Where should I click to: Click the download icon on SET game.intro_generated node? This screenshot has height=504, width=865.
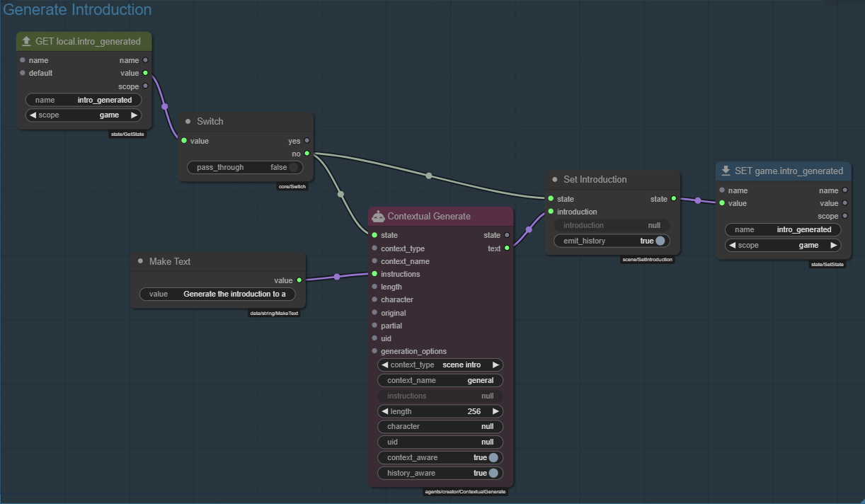pyautogui.click(x=726, y=171)
